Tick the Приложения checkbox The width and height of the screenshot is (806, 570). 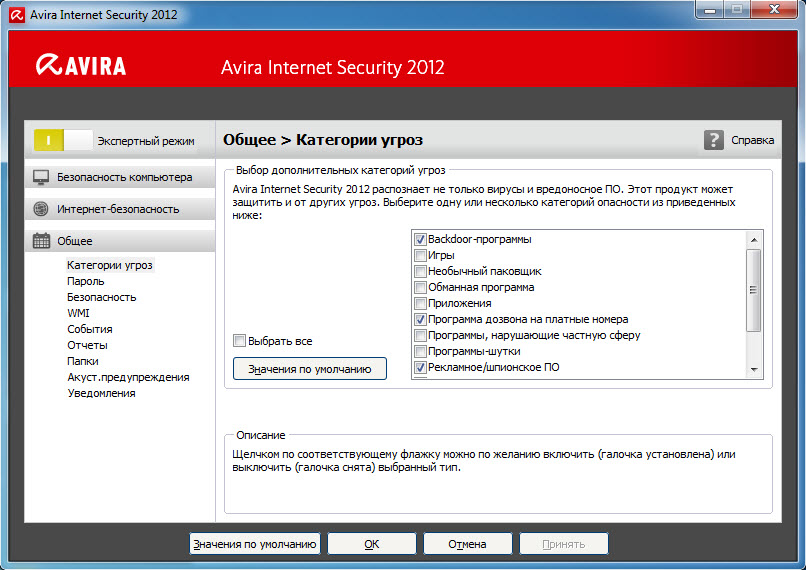pyautogui.click(x=420, y=303)
